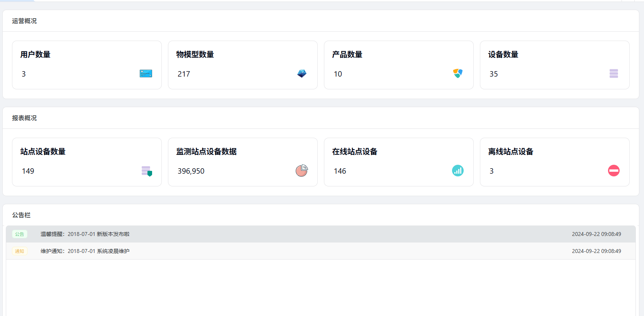The width and height of the screenshot is (644, 316).
Task: Click the red minus icon in 离线站点设备
Action: pos(614,171)
